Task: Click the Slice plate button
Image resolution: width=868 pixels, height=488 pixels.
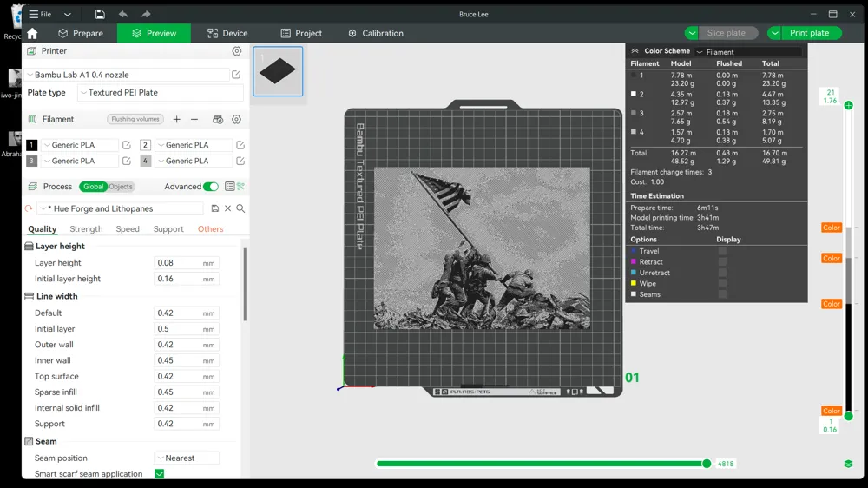Action: click(x=728, y=33)
